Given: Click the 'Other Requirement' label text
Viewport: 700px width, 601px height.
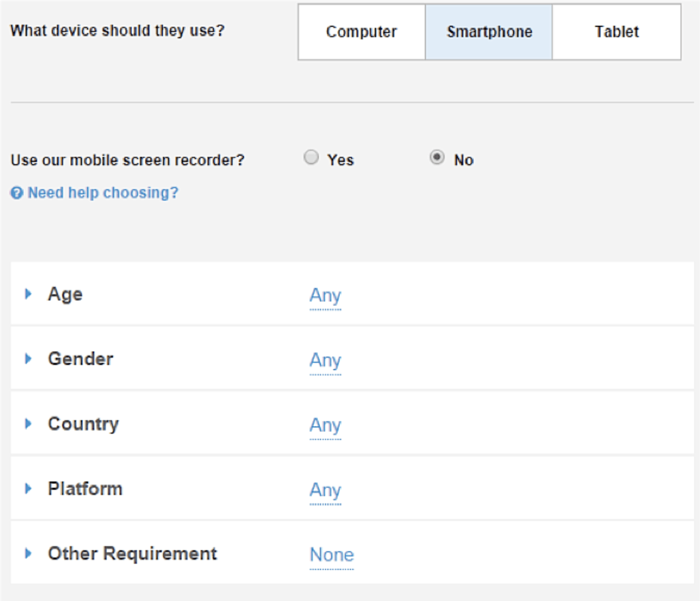Looking at the screenshot, I should pyautogui.click(x=132, y=553).
